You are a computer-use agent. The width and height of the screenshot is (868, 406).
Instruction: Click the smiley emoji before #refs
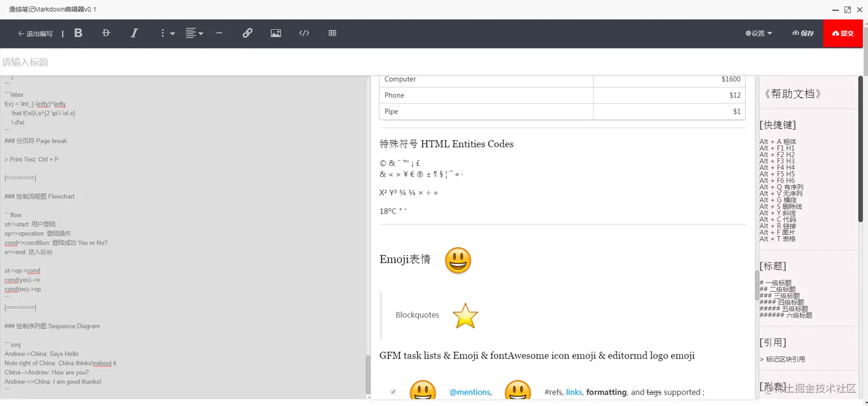point(518,391)
